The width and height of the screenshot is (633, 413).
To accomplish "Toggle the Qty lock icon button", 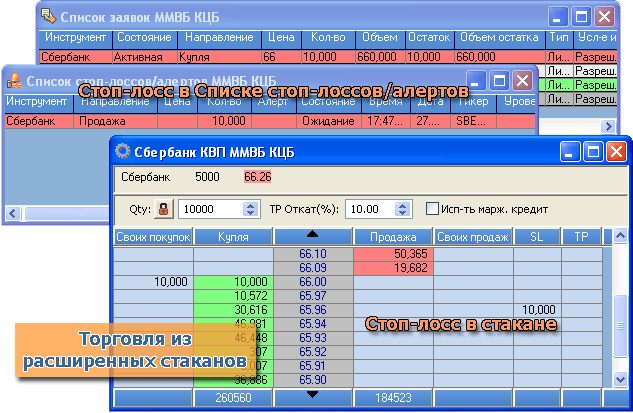I will point(163,209).
